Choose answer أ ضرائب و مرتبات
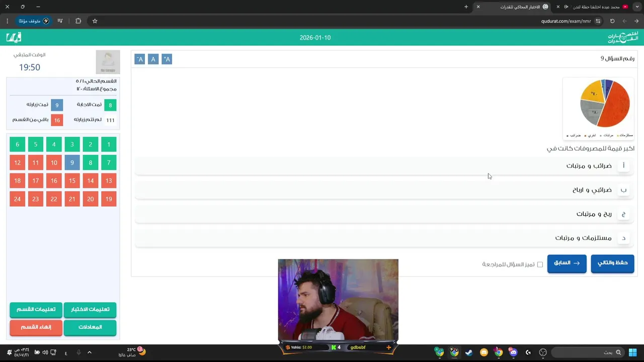 [x=384, y=165]
